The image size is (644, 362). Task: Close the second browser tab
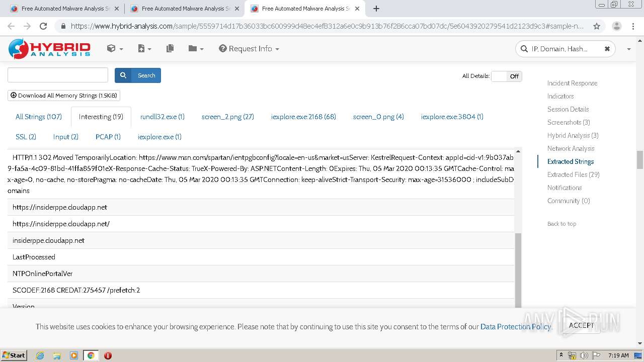[x=236, y=9]
